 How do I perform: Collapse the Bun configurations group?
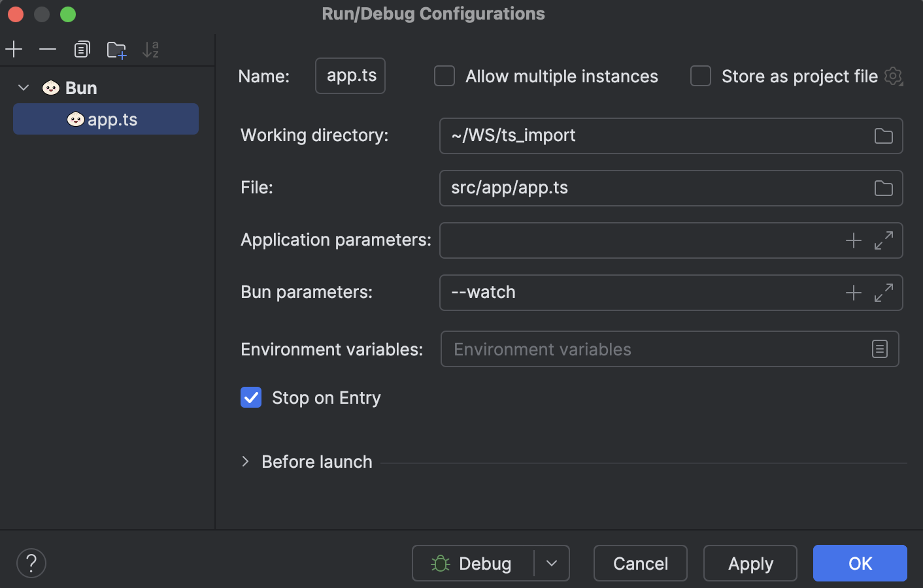click(24, 88)
